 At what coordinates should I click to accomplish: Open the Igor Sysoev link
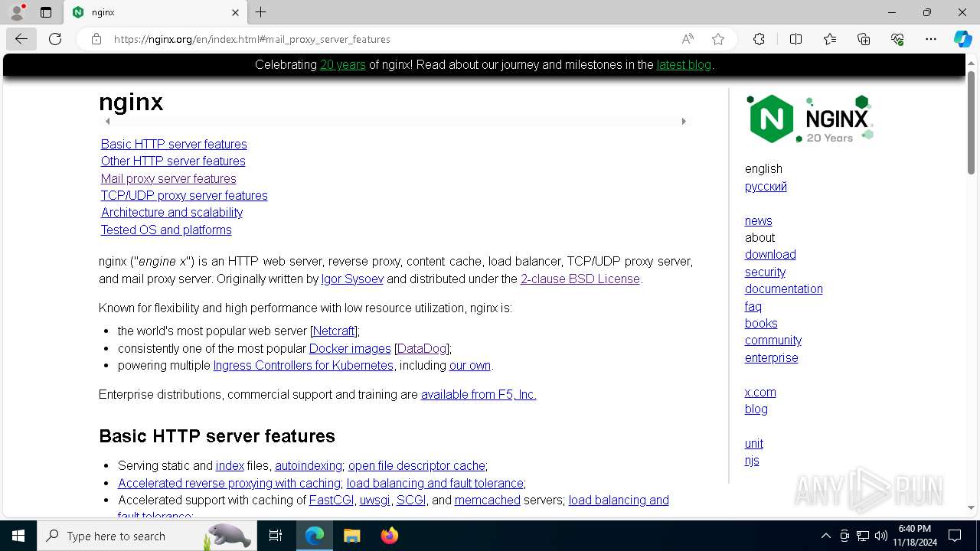click(x=352, y=279)
